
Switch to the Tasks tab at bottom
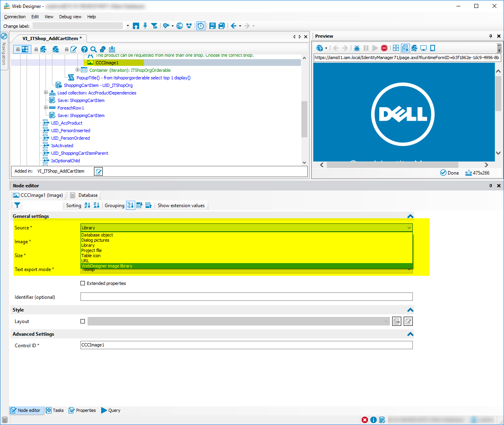55,410
